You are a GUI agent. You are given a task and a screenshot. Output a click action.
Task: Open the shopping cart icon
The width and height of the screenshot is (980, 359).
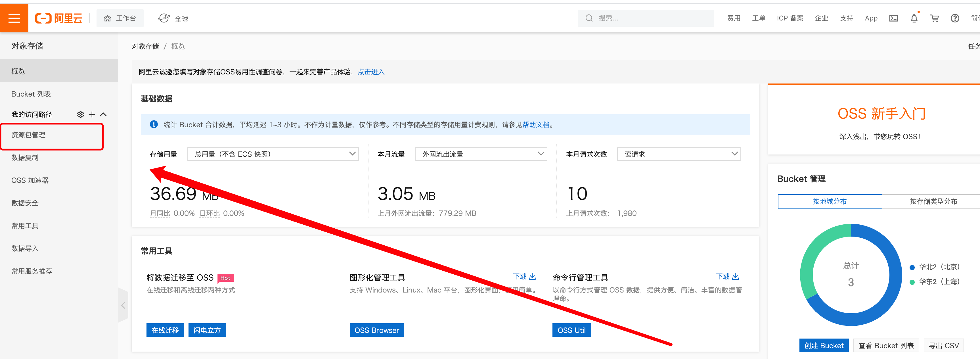point(934,18)
